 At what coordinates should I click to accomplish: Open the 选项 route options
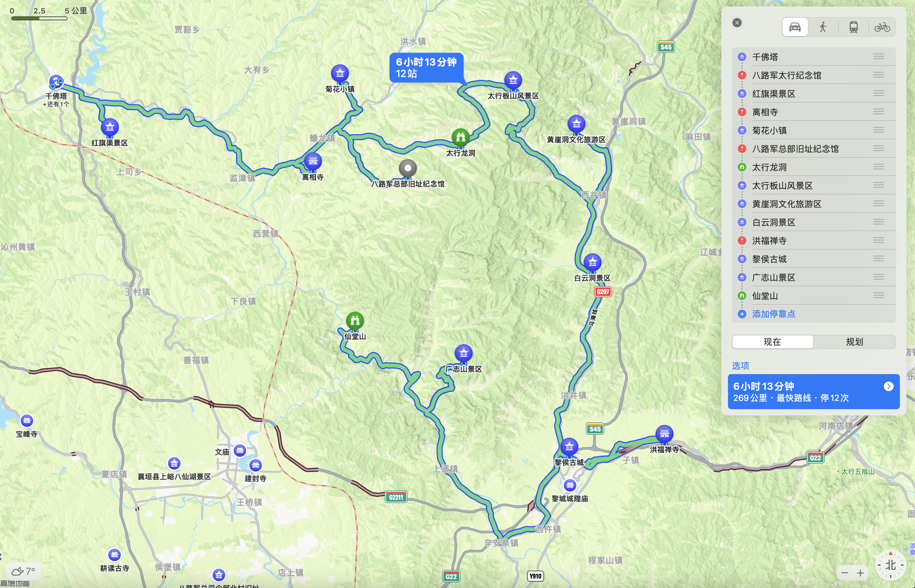coord(740,366)
